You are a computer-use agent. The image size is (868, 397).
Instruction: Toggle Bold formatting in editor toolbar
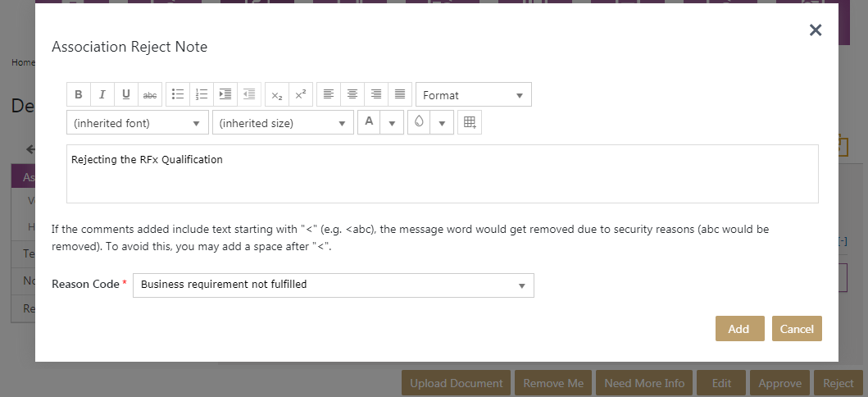[79, 94]
